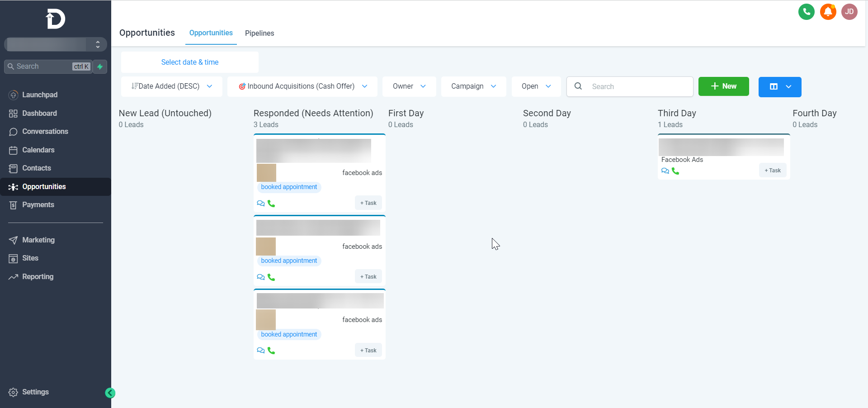Click the First Day column header
This screenshot has height=408, width=868.
click(x=406, y=113)
